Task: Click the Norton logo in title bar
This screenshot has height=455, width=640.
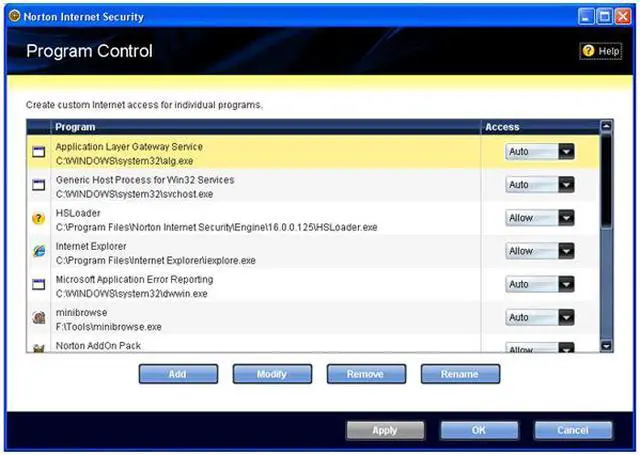Action: click(14, 17)
